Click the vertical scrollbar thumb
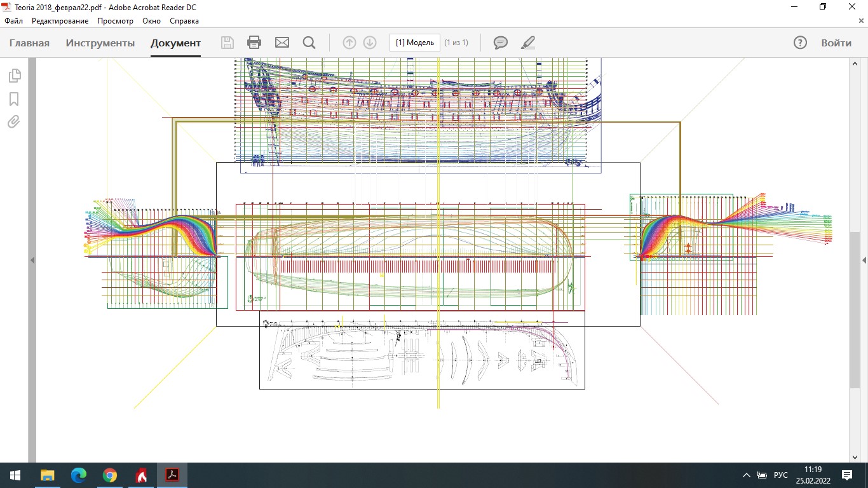This screenshot has height=488, width=868. tap(855, 310)
